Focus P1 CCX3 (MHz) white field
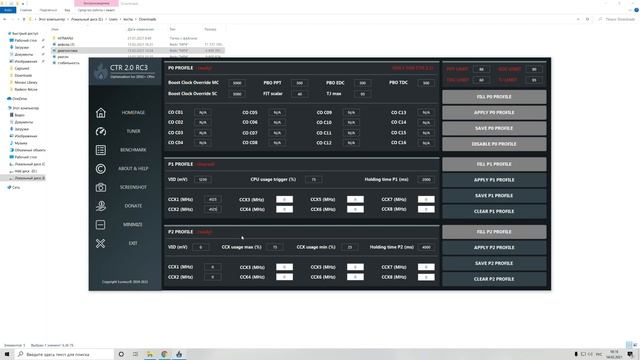The height and width of the screenshot is (360, 640). (284, 200)
